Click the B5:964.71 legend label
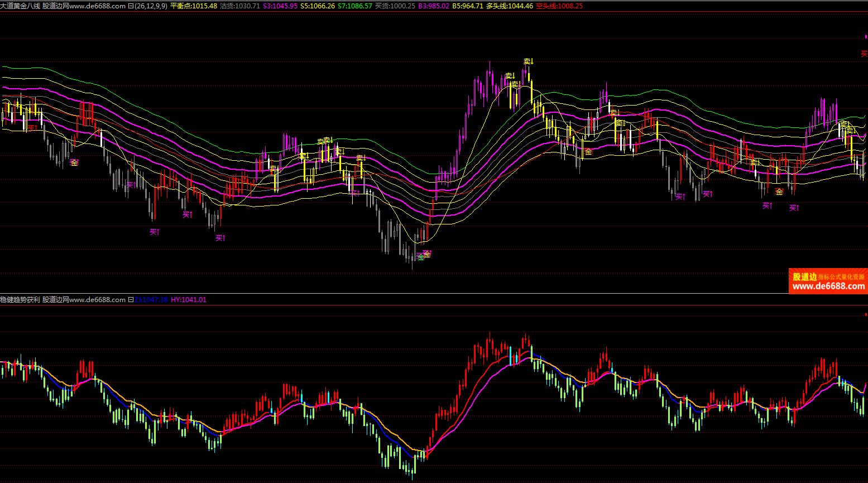Viewport: 868px width, 483px height. [x=468, y=6]
